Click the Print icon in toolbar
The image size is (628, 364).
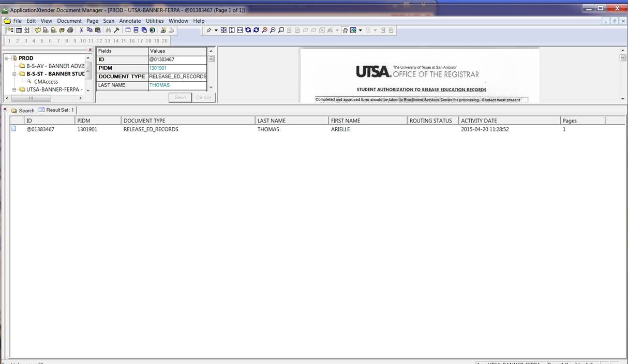[x=70, y=31]
